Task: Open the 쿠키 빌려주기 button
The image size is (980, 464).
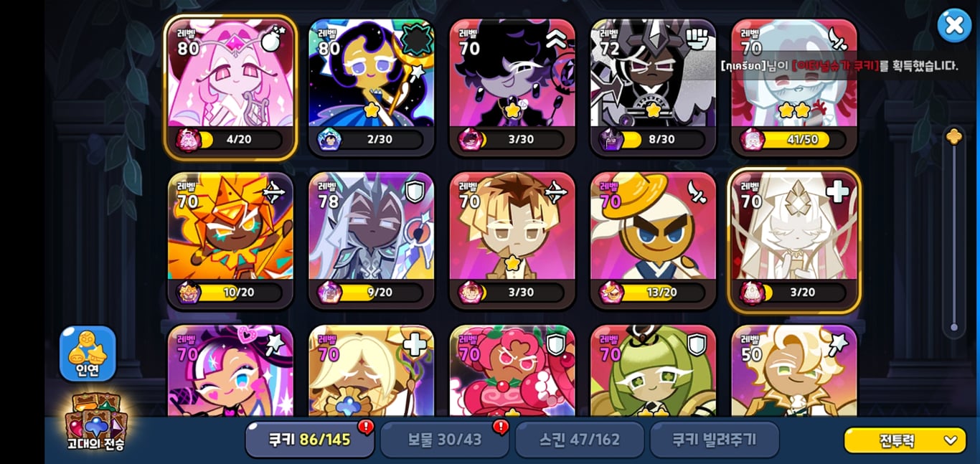Action: pos(714,440)
